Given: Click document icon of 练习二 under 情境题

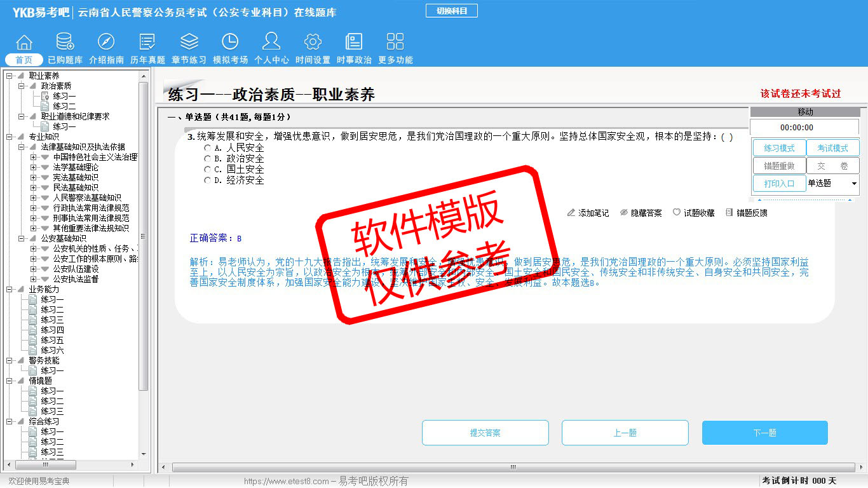Looking at the screenshot, I should [x=33, y=401].
